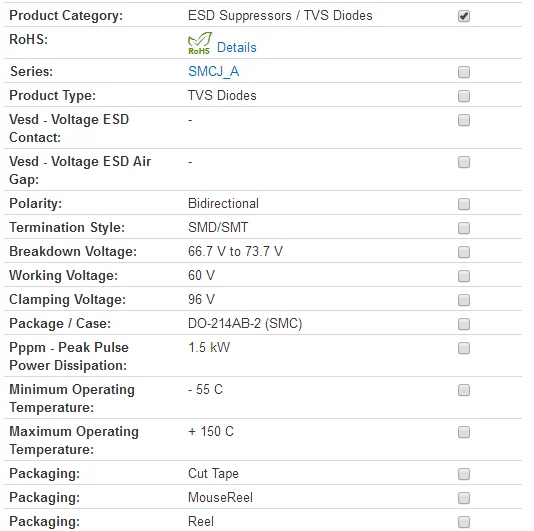Check the Working Voltage 60 V checkbox

pyautogui.click(x=464, y=276)
